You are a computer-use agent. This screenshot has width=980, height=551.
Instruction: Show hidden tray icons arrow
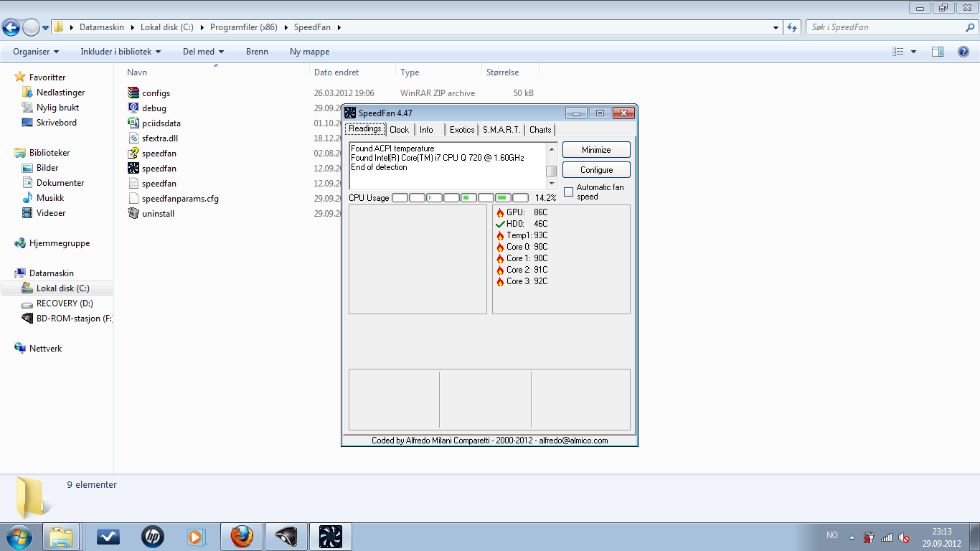click(852, 537)
